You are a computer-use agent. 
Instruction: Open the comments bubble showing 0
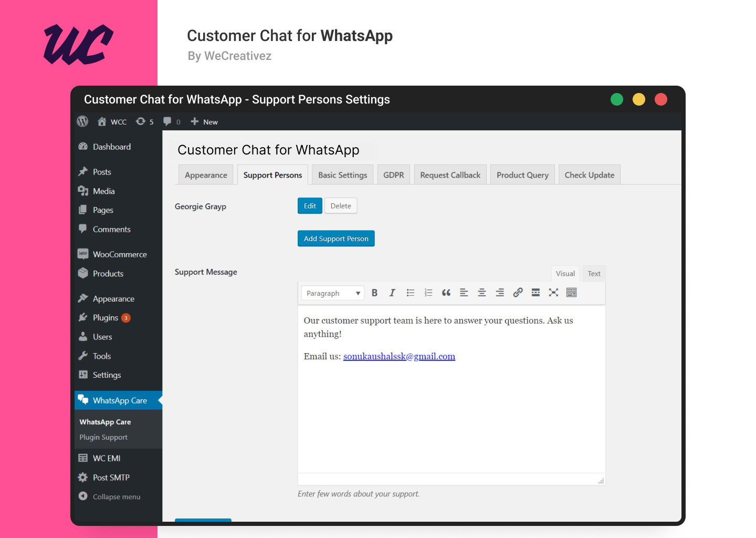[172, 122]
